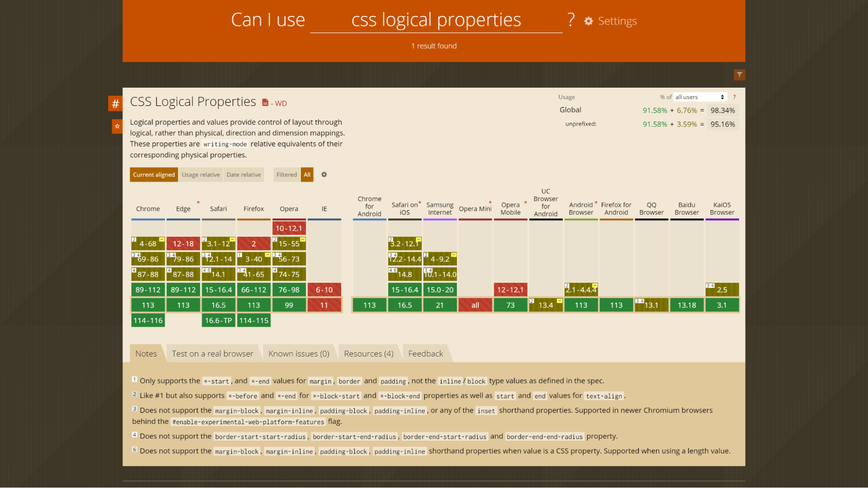The height and width of the screenshot is (488, 868).
Task: Click the filter icon in top right corner
Action: 740,75
